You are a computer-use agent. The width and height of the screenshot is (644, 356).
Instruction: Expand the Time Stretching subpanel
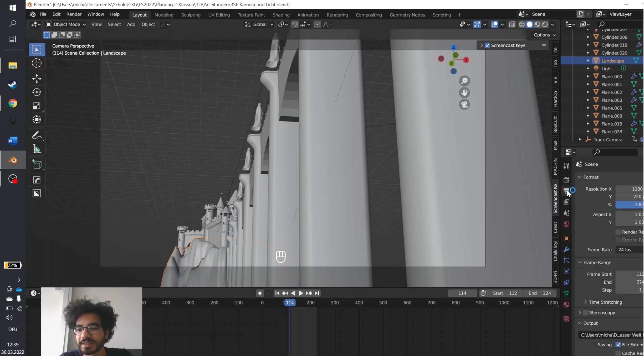[x=586, y=302]
